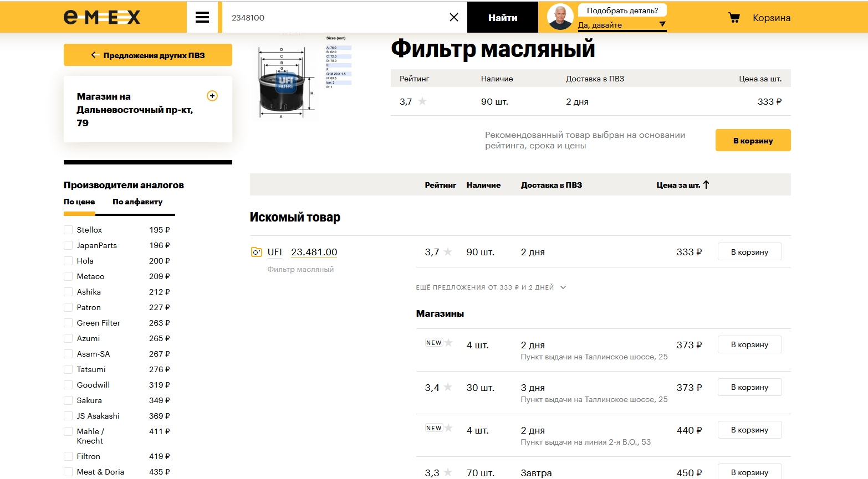The image size is (868, 479).
Task: Click 'Подобрать деталь?' speech bubble
Action: [x=622, y=11]
